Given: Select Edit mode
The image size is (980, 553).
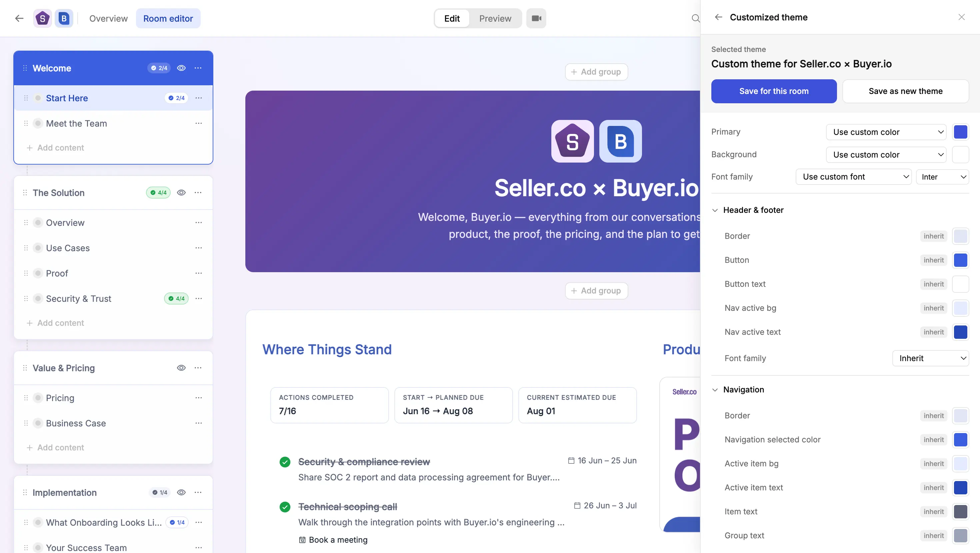Looking at the screenshot, I should 452,18.
